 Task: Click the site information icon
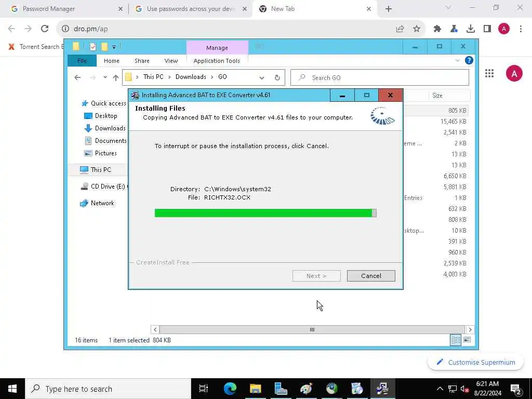coord(65,29)
